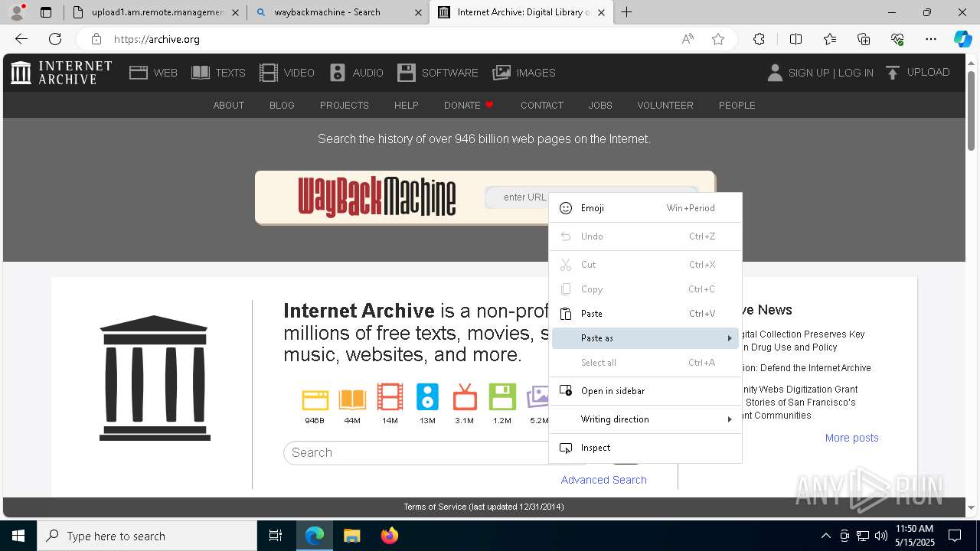980x551 pixels.
Task: Go back with the browser back arrow
Action: [21, 39]
